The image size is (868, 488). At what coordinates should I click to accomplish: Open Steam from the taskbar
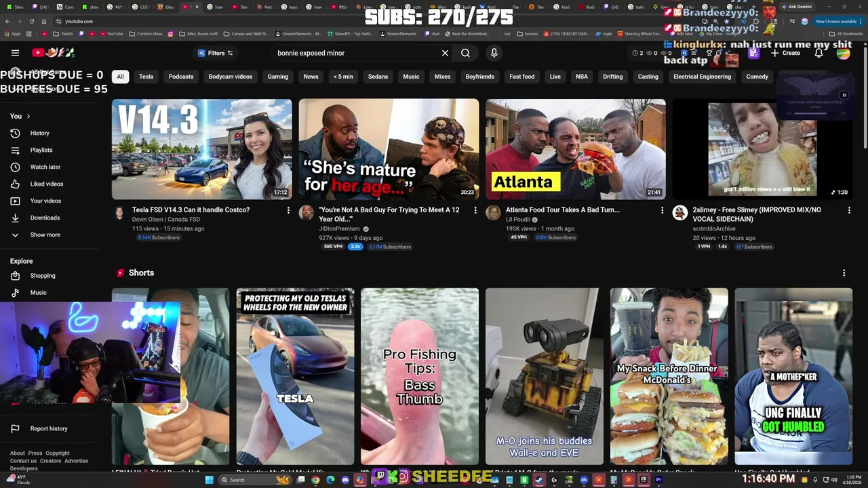coord(539,480)
